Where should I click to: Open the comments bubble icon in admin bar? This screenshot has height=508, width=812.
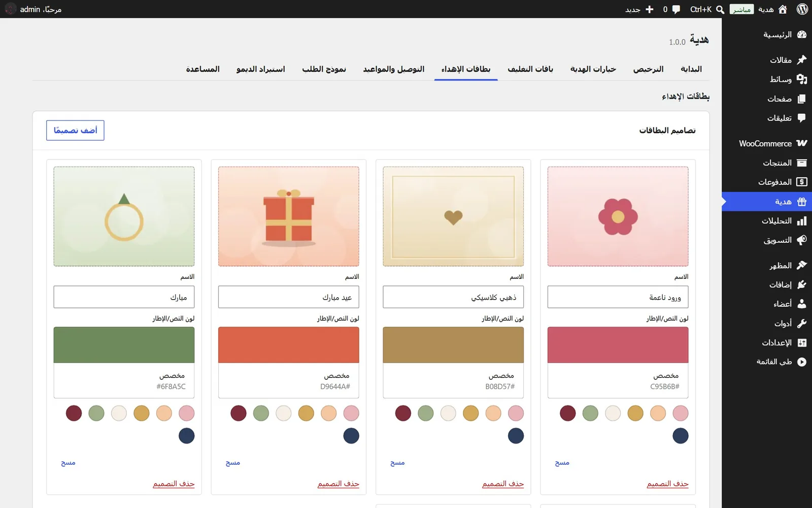676,9
